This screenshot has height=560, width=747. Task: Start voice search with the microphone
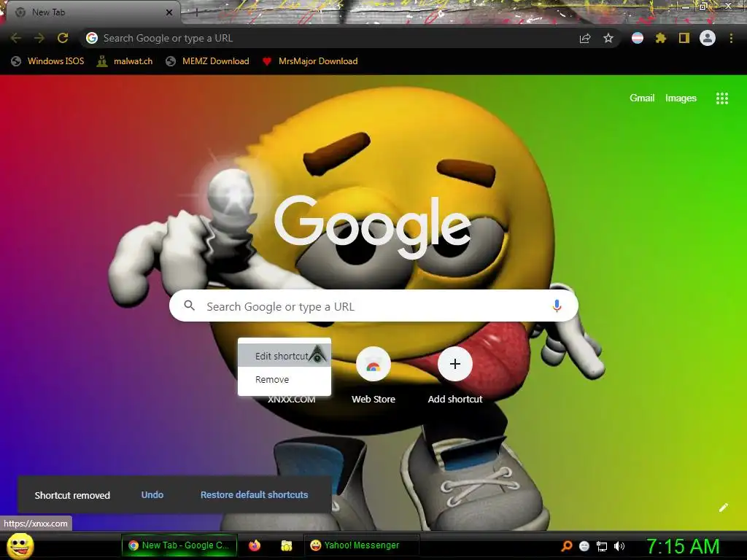pos(557,306)
